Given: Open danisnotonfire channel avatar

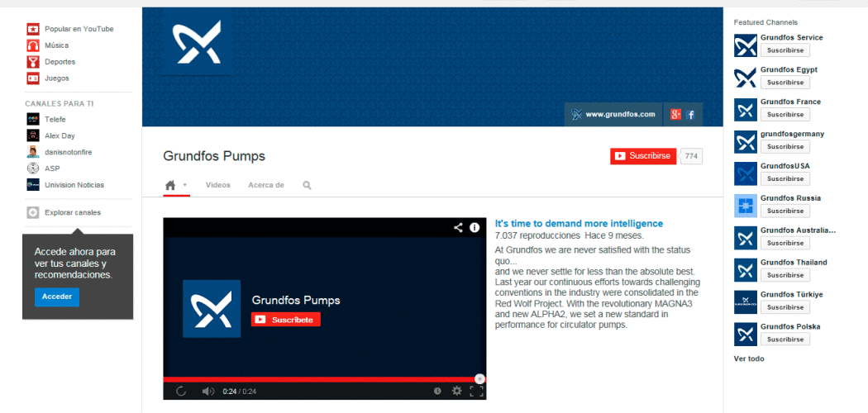Looking at the screenshot, I should click(33, 152).
